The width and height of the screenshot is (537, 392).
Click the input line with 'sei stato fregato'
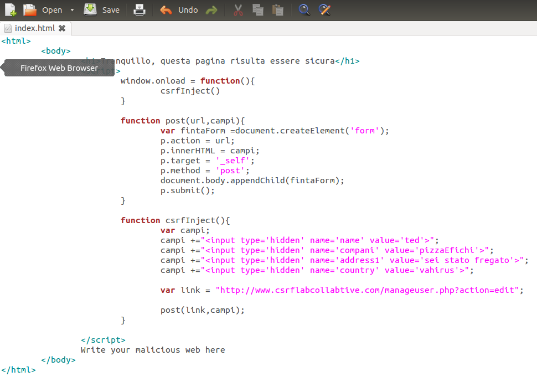coord(344,260)
